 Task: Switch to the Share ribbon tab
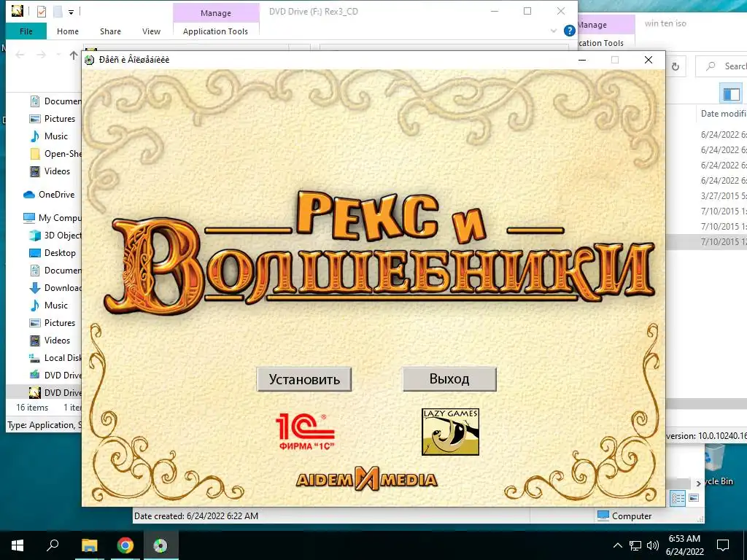pos(110,31)
